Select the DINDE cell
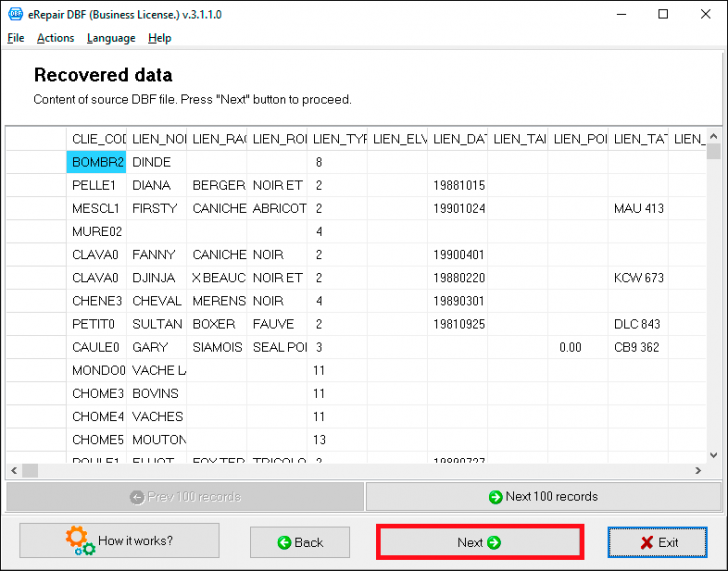This screenshot has height=571, width=728. (156, 162)
